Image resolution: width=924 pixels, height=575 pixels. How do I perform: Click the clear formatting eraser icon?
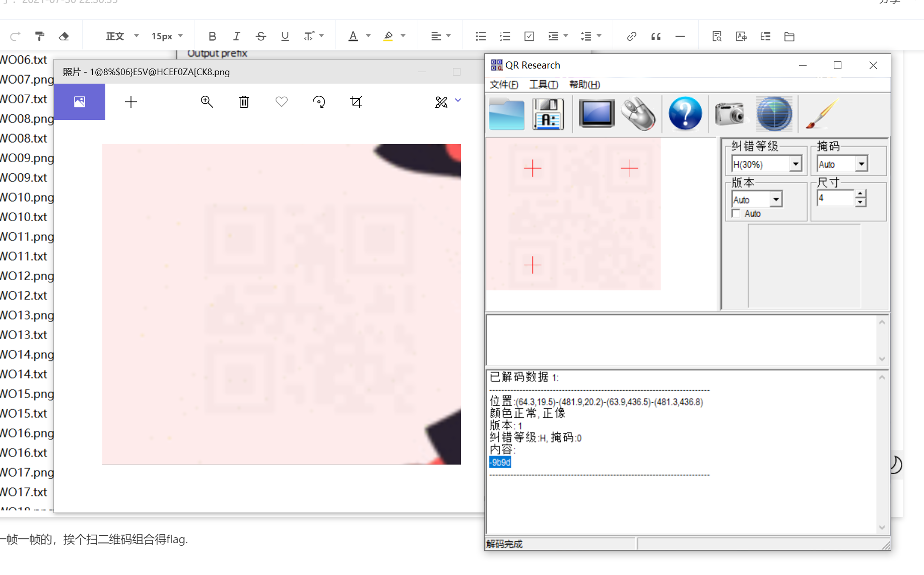click(x=64, y=36)
